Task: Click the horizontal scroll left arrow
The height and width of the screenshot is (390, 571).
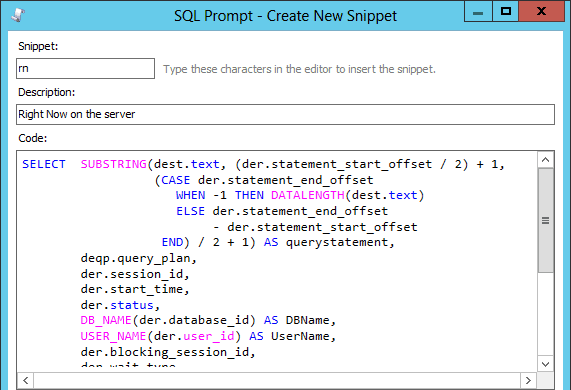Action: (25, 381)
